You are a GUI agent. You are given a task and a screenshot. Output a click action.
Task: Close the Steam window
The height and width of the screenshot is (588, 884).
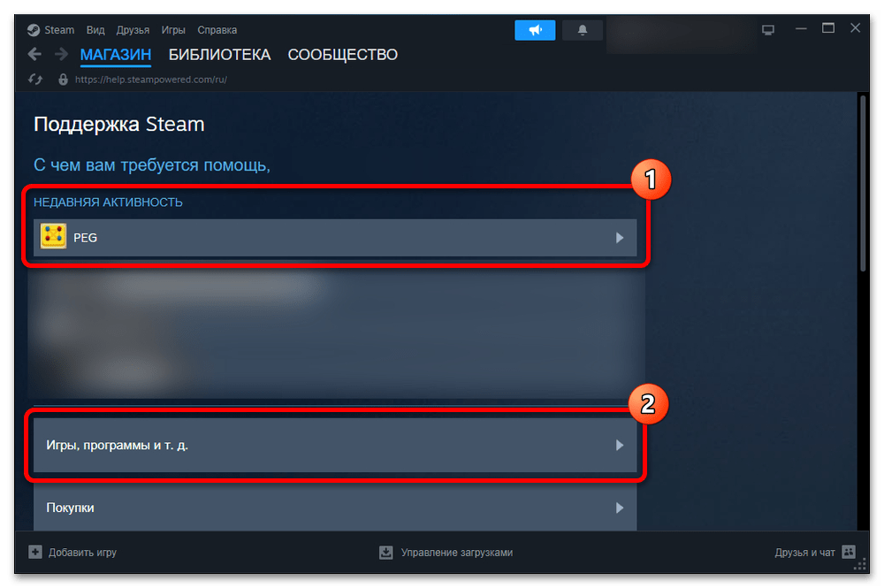click(x=855, y=28)
